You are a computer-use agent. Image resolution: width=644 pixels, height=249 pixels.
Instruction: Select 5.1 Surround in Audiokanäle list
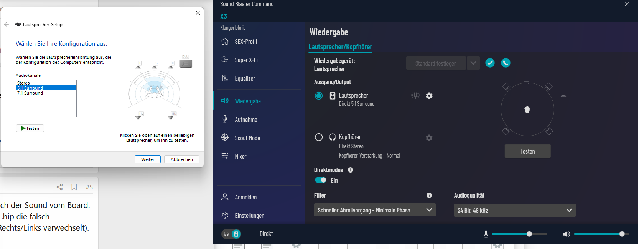pyautogui.click(x=46, y=88)
